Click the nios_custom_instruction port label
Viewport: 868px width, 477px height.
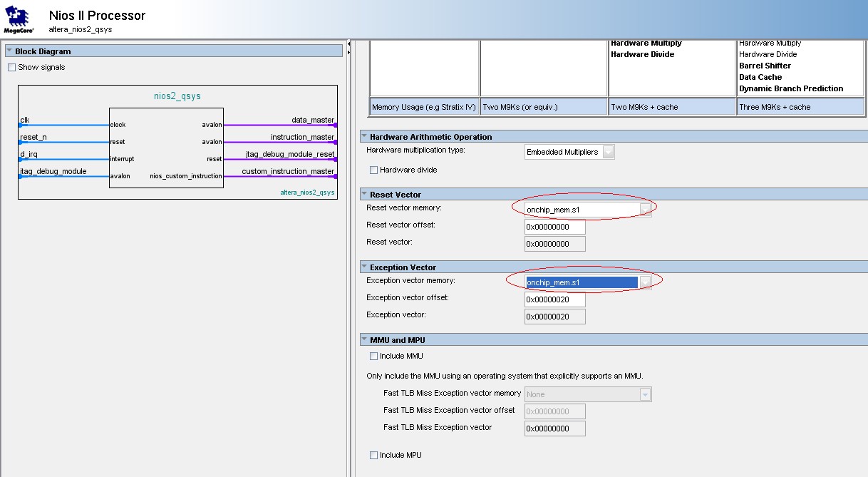185,176
